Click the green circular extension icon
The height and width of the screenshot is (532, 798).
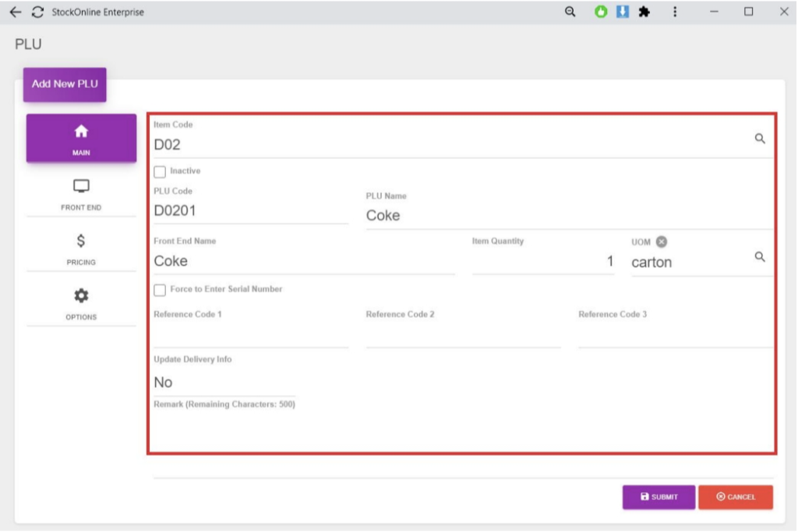(601, 12)
